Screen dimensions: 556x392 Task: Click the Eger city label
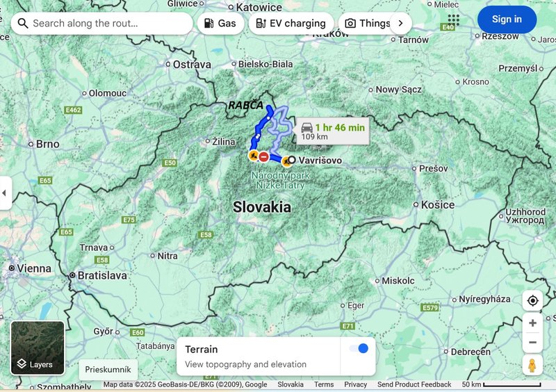(x=356, y=305)
